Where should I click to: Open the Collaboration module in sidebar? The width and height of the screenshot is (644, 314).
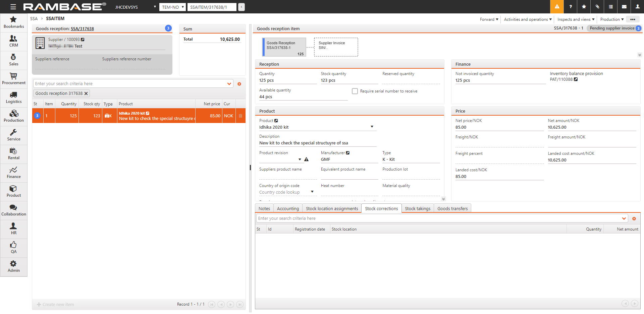point(14,210)
